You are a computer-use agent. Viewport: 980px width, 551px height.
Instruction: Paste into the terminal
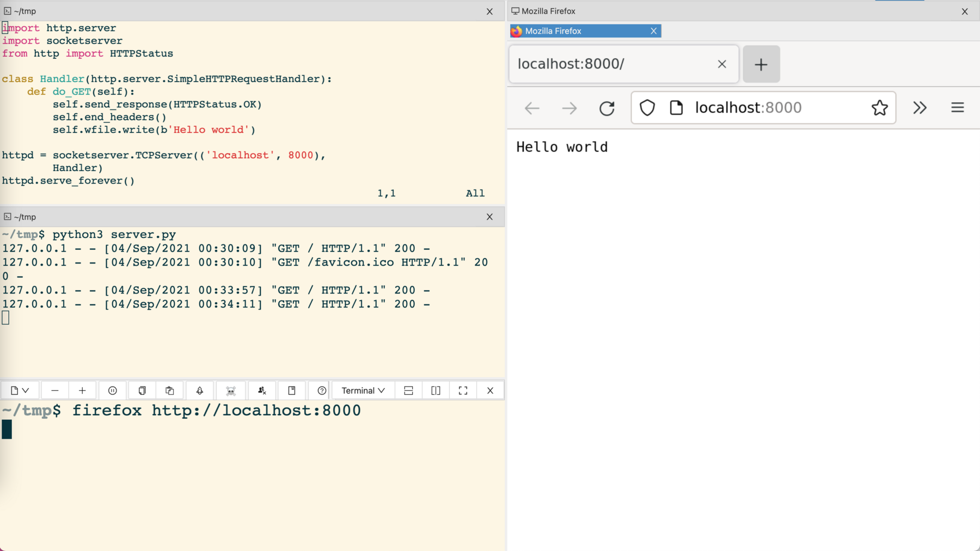click(169, 390)
